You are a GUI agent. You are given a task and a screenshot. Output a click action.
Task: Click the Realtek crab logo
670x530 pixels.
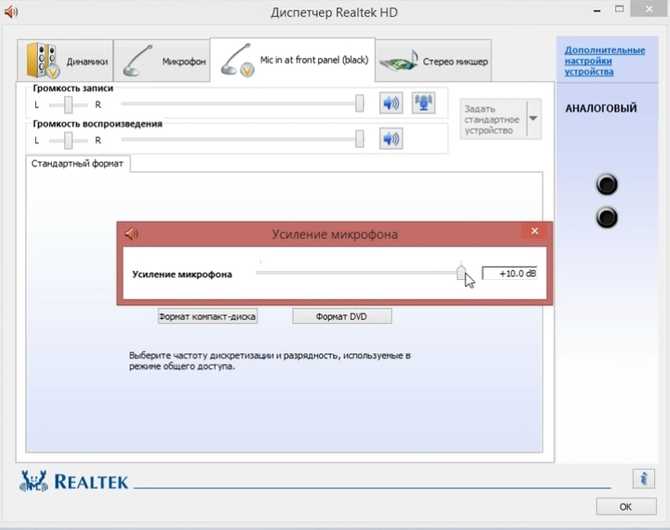pos(33,481)
